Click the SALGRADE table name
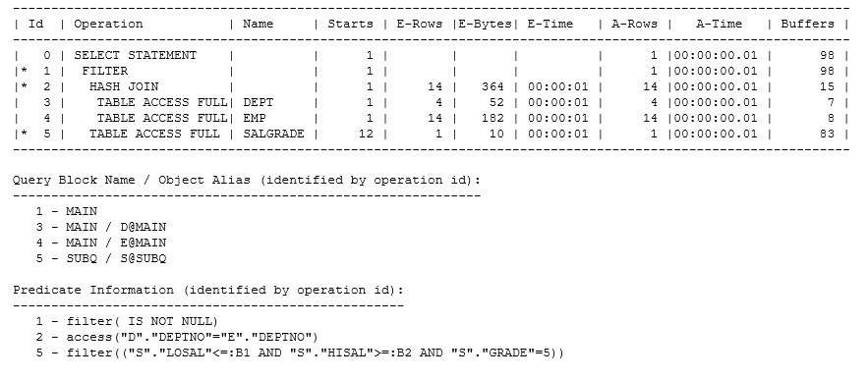868x380 pixels. 273,134
